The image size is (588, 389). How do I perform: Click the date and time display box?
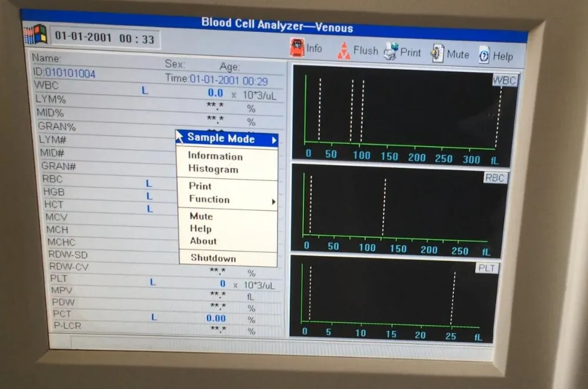pyautogui.click(x=105, y=38)
